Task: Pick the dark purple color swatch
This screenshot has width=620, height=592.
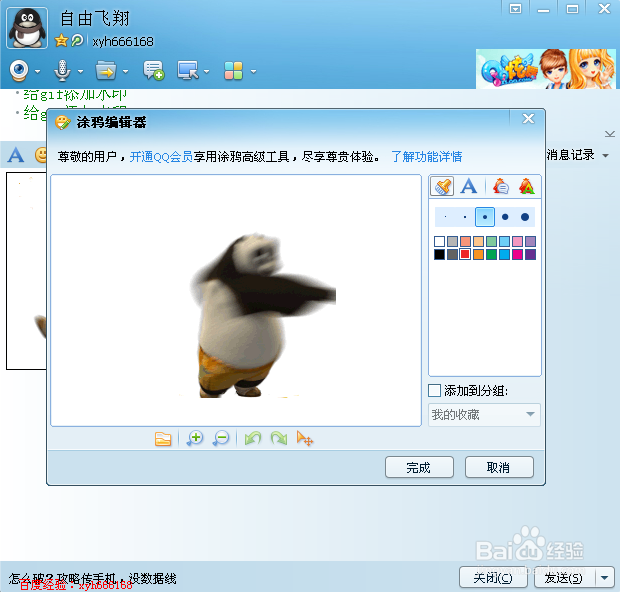Action: pos(531,254)
